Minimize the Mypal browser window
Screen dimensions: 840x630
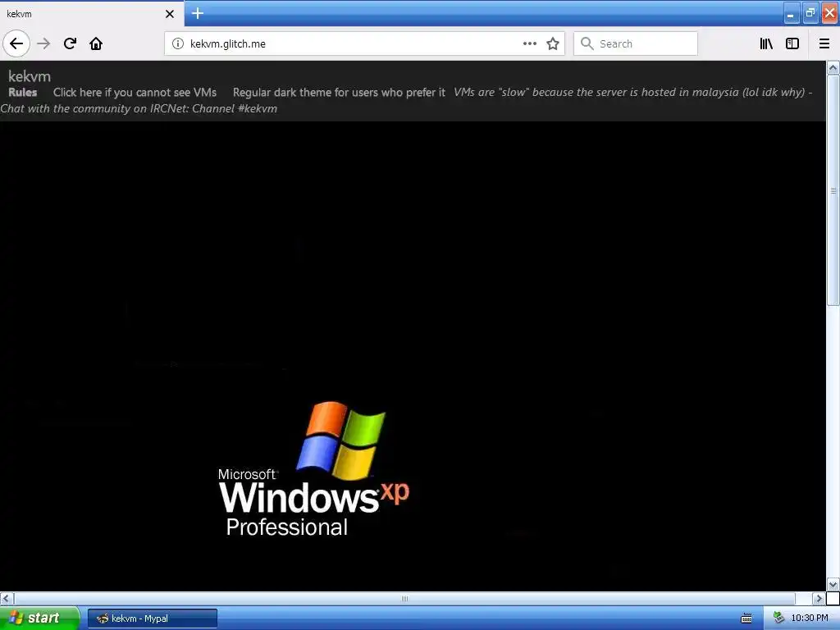tap(792, 13)
